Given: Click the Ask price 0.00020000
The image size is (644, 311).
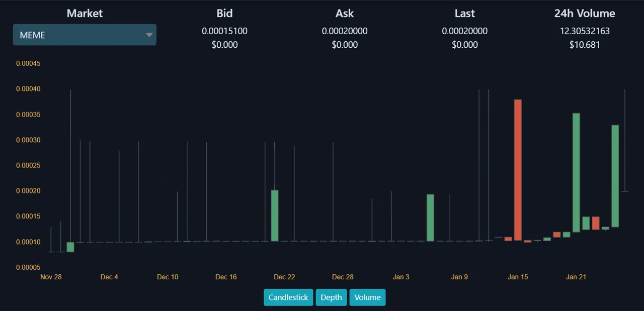Looking at the screenshot, I should pyautogui.click(x=345, y=31).
